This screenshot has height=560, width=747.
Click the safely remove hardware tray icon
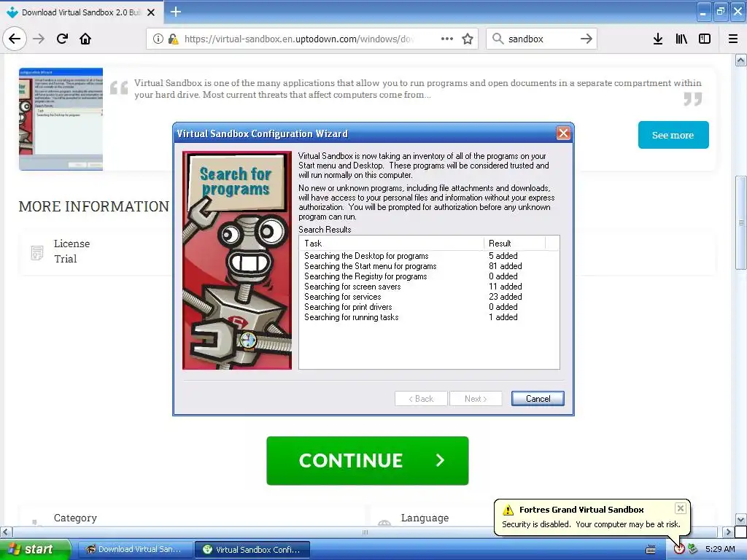coord(693,550)
